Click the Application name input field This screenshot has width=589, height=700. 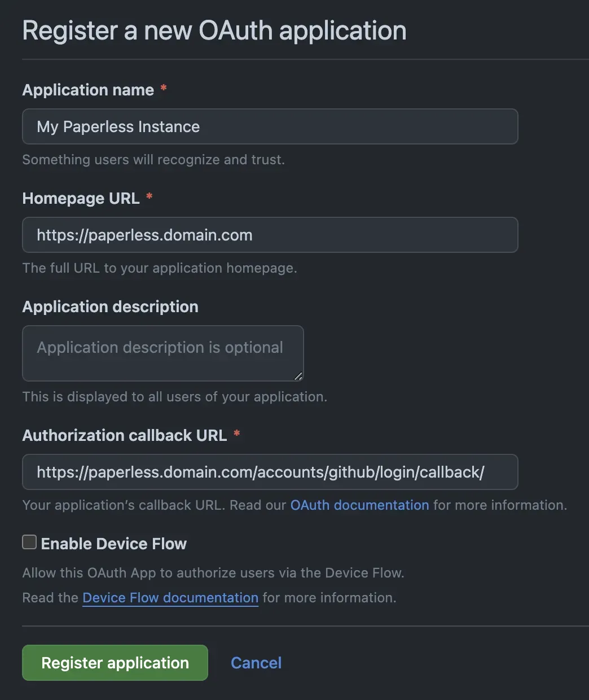(x=270, y=126)
